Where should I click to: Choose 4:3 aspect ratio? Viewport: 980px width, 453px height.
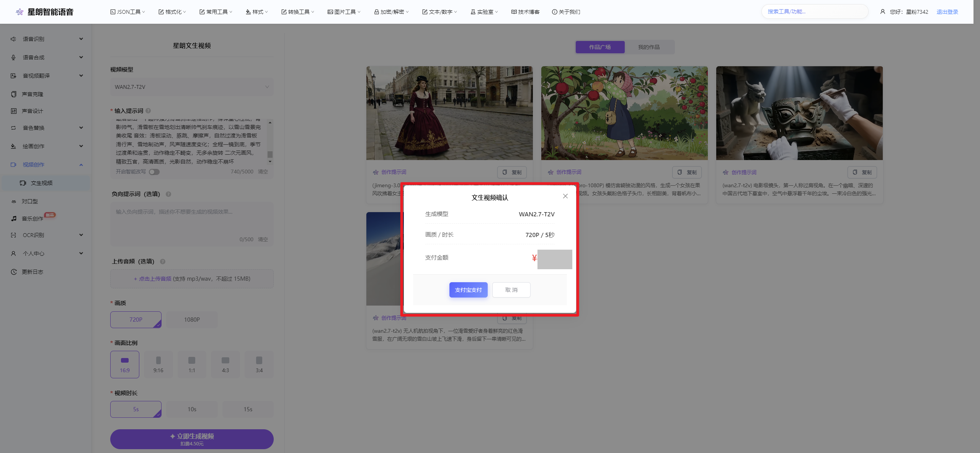pos(225,365)
